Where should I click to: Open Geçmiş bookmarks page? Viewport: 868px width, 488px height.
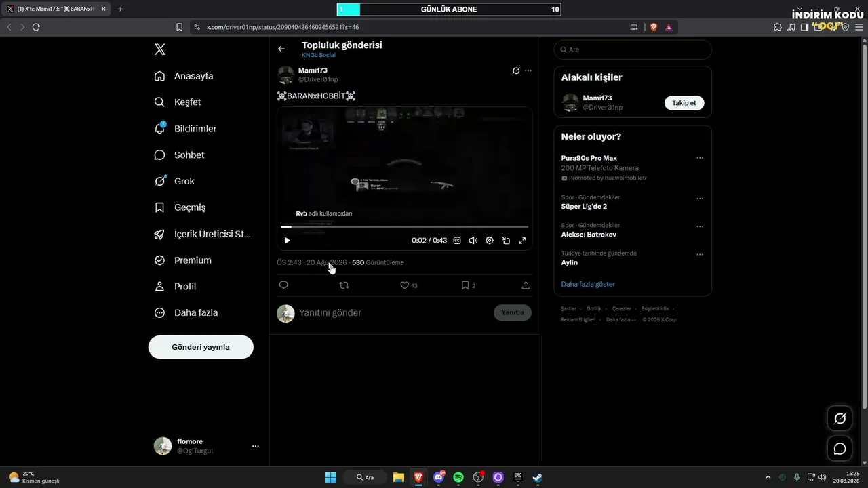tap(180, 207)
